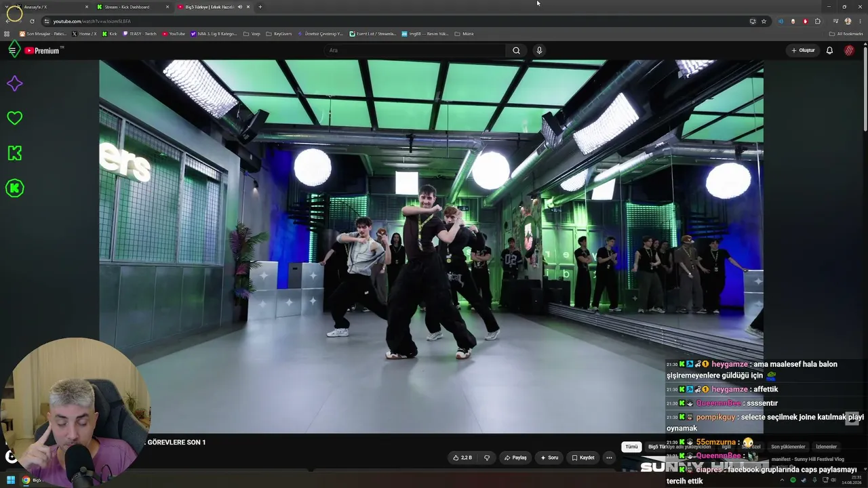
Task: Open the YouTube guide hamburger menu
Action: [12, 50]
